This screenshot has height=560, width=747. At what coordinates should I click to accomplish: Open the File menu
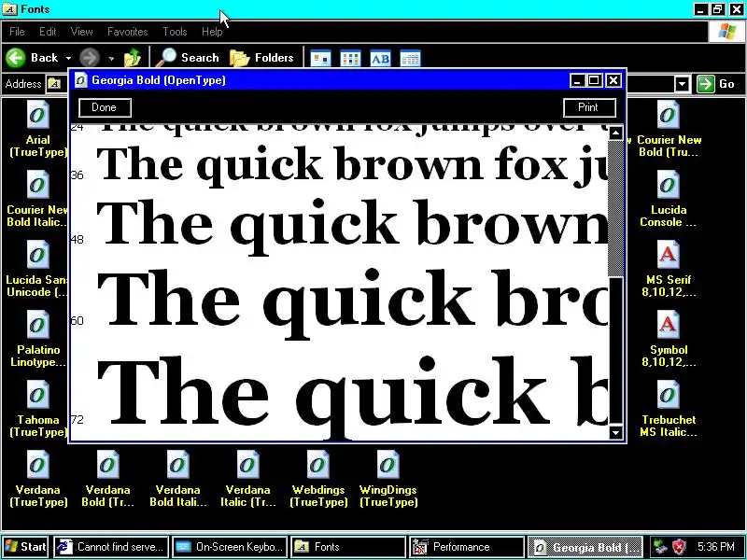17,32
